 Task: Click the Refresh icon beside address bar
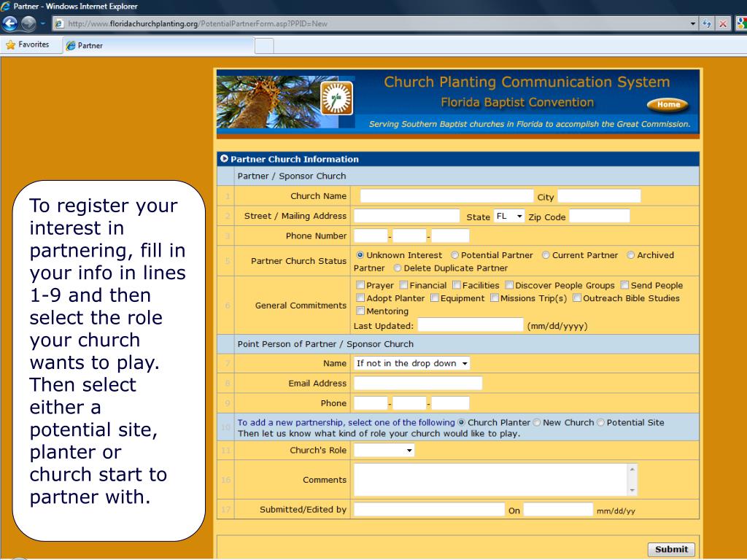[706, 23]
